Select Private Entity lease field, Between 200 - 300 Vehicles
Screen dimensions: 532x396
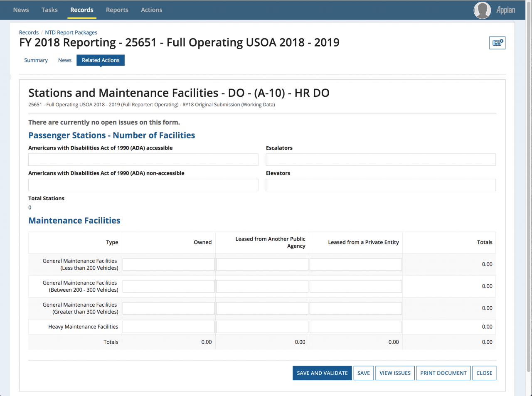click(356, 286)
